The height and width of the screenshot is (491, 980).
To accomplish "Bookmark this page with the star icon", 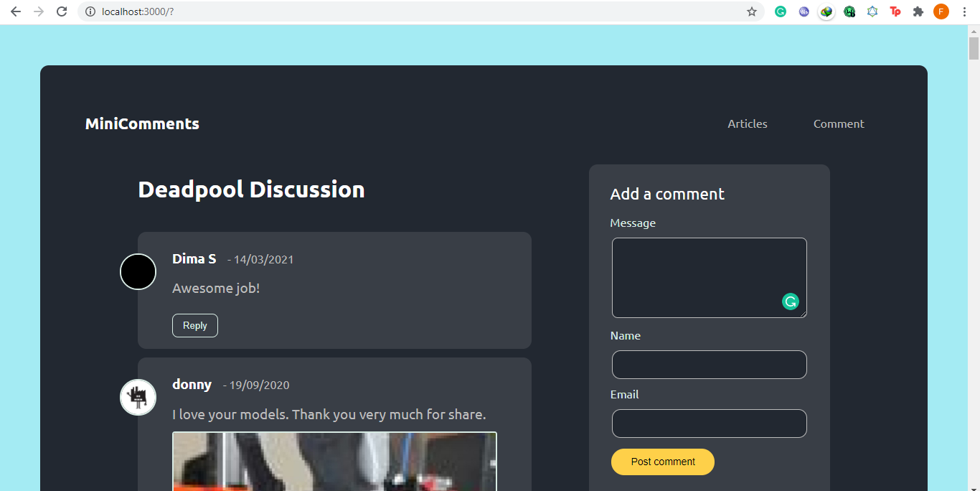I will pos(752,11).
